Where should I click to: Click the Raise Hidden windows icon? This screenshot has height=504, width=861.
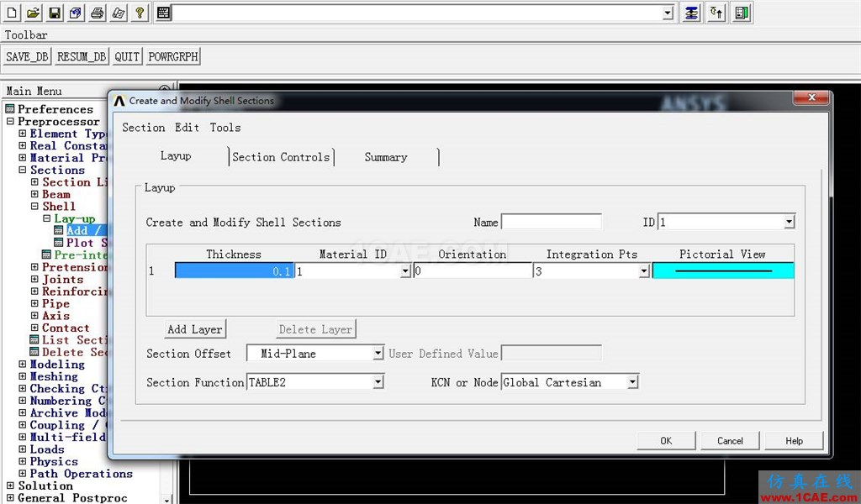click(x=691, y=12)
